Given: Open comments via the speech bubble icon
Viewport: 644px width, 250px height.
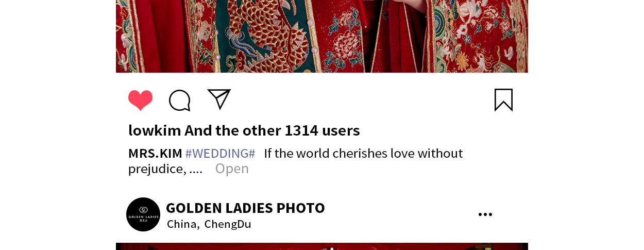Looking at the screenshot, I should 180,100.
